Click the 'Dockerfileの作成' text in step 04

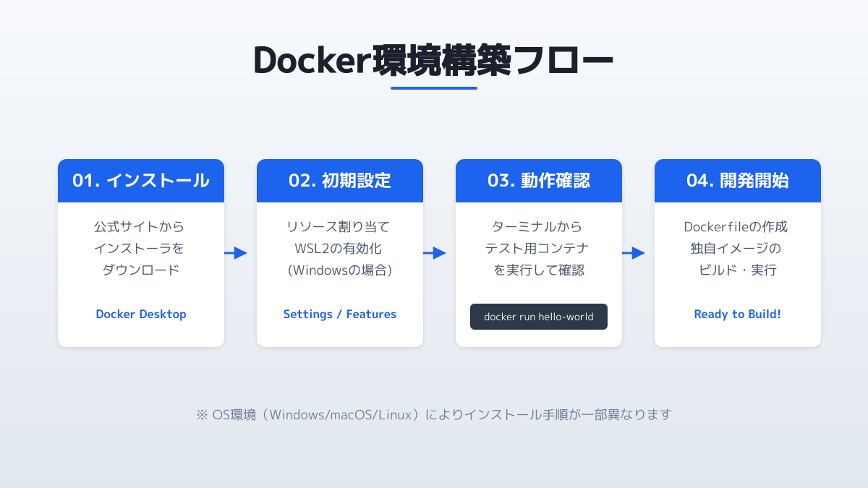(x=736, y=227)
